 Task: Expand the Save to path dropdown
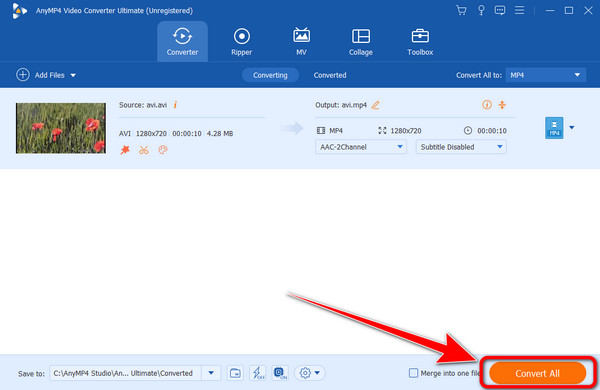[211, 373]
